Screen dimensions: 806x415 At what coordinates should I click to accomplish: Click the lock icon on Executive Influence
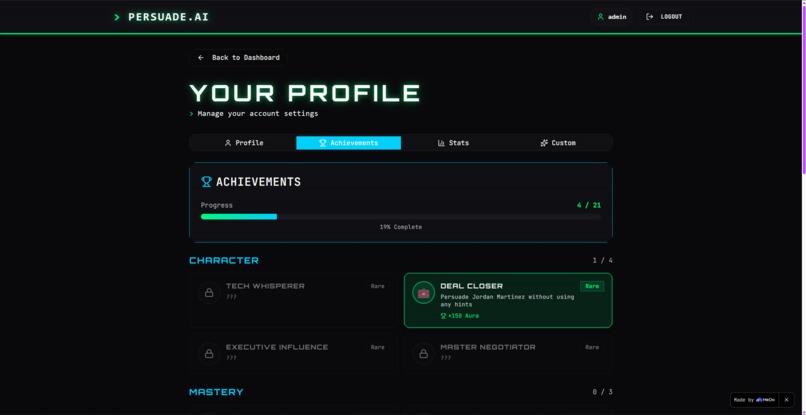point(209,354)
